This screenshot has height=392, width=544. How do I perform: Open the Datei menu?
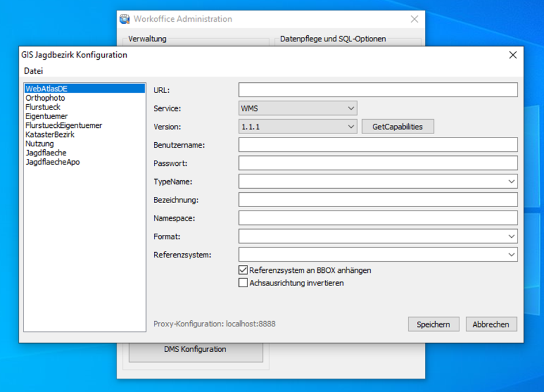(x=33, y=71)
